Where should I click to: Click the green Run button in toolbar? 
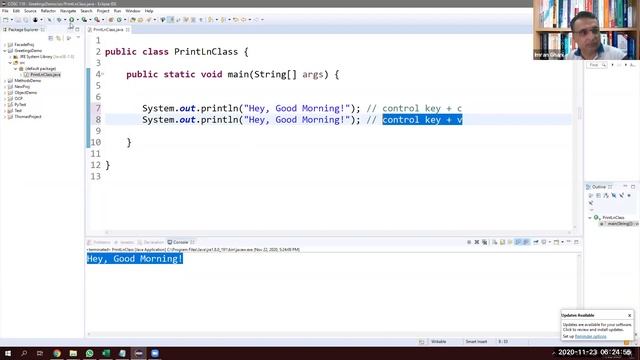tap(71, 20)
